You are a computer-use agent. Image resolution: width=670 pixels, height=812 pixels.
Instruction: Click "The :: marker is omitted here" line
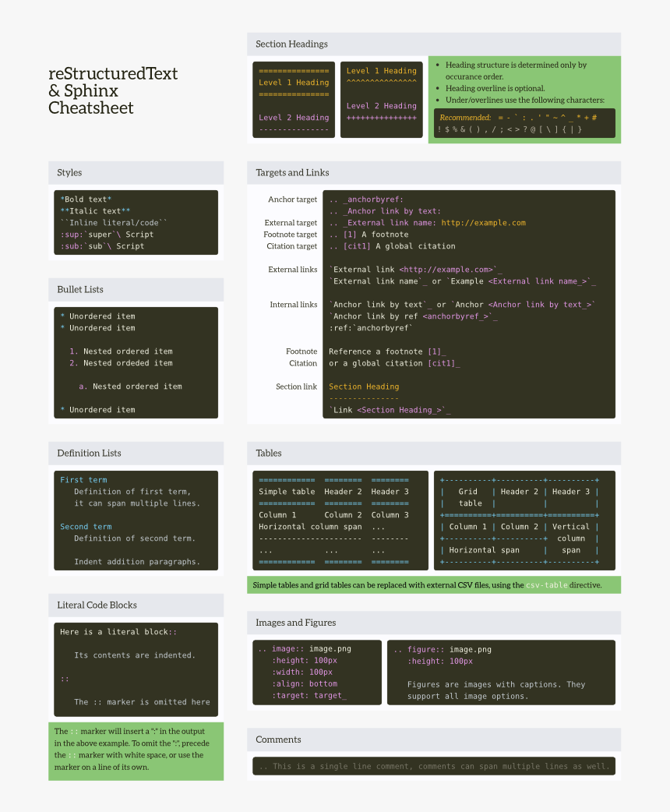click(142, 702)
